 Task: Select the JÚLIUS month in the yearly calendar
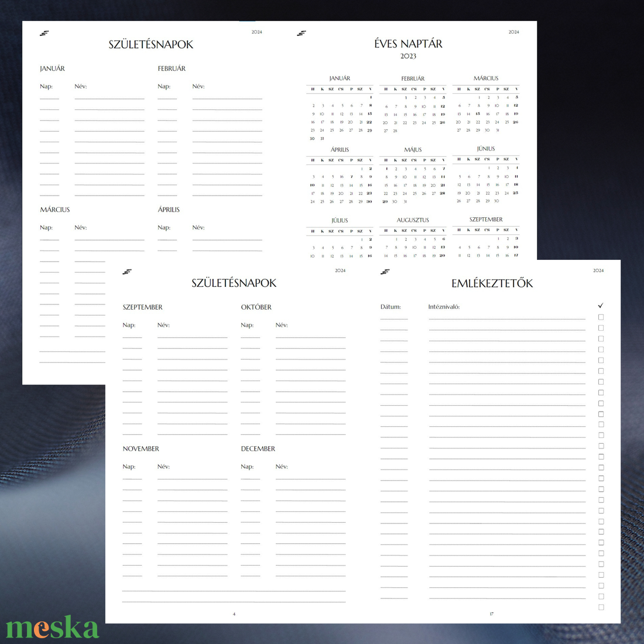click(340, 221)
